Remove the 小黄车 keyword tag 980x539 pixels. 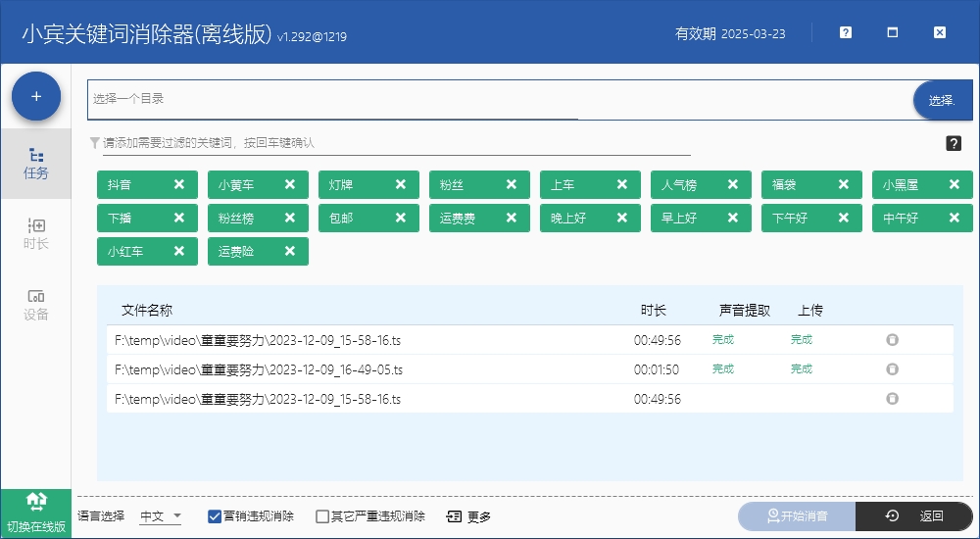[289, 184]
